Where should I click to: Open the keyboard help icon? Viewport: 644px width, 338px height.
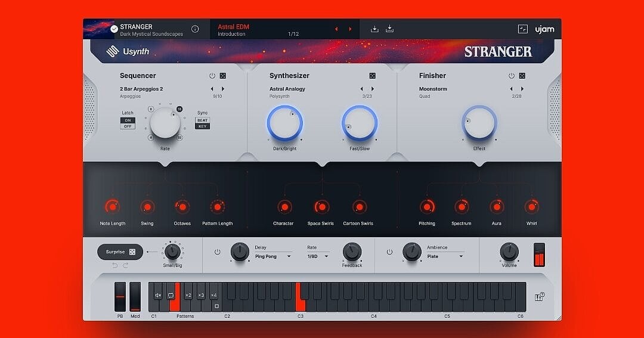click(x=539, y=296)
